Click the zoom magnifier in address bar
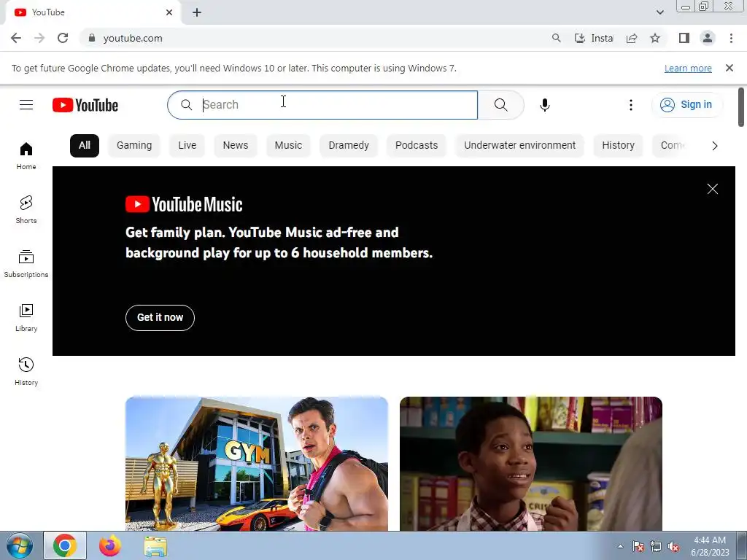The width and height of the screenshot is (747, 560). (x=556, y=38)
